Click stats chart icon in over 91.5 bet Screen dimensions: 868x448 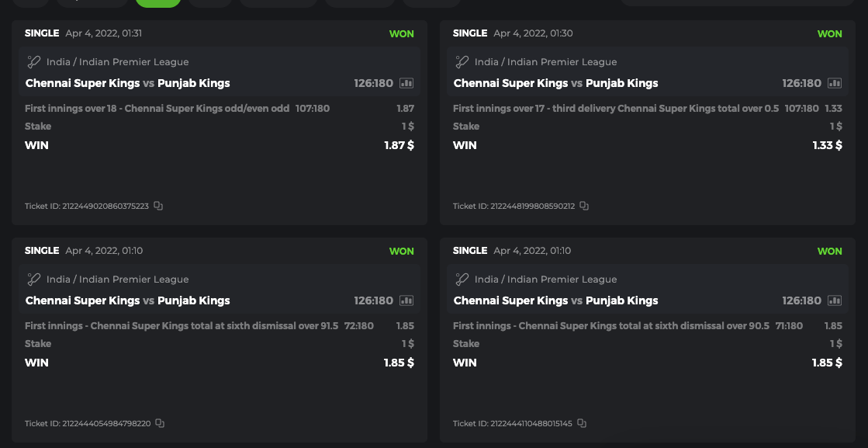coord(406,300)
